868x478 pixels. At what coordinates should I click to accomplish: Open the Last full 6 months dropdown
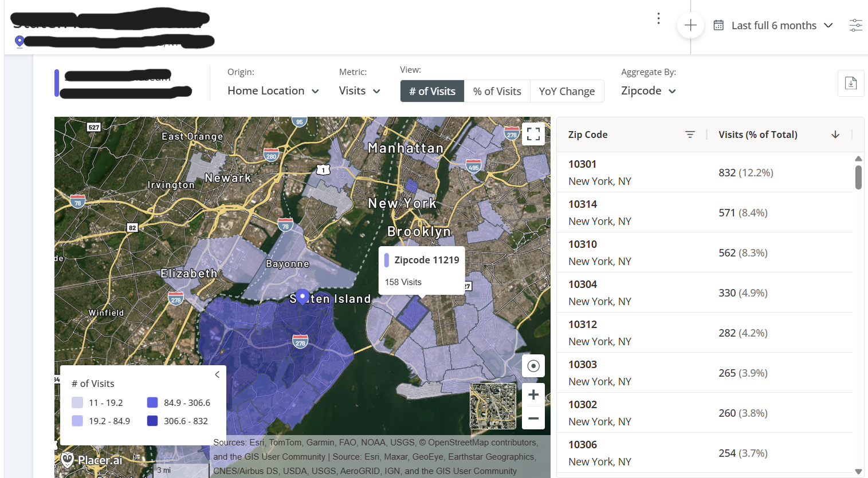[x=782, y=25]
